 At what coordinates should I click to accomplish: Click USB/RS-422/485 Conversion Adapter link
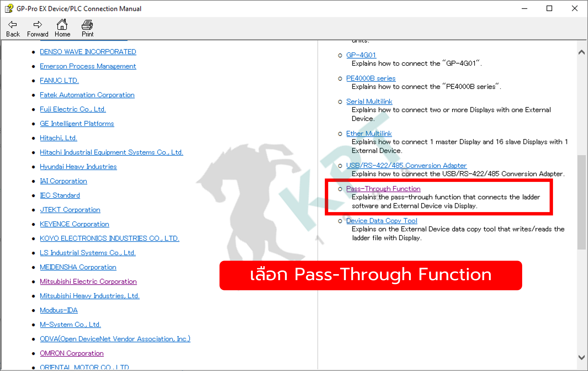coord(406,166)
